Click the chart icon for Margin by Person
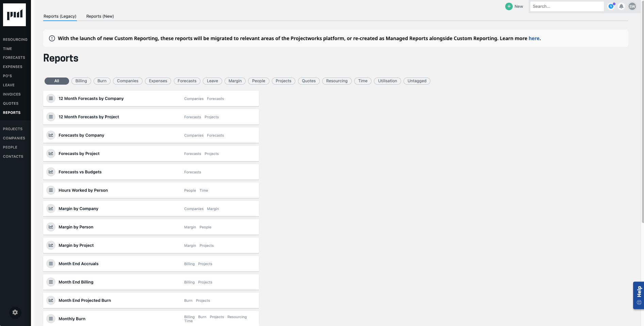The width and height of the screenshot is (644, 326). tap(51, 227)
